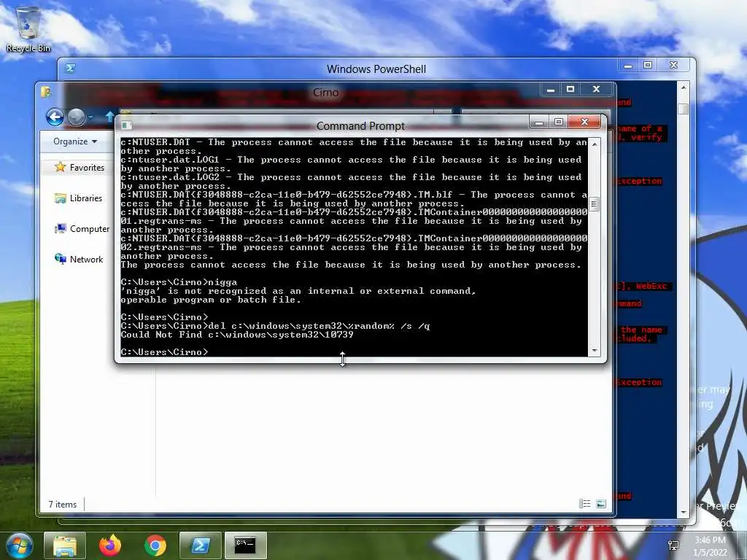747x560 pixels.
Task: Click the Computer monitor icon
Action: tap(61, 228)
